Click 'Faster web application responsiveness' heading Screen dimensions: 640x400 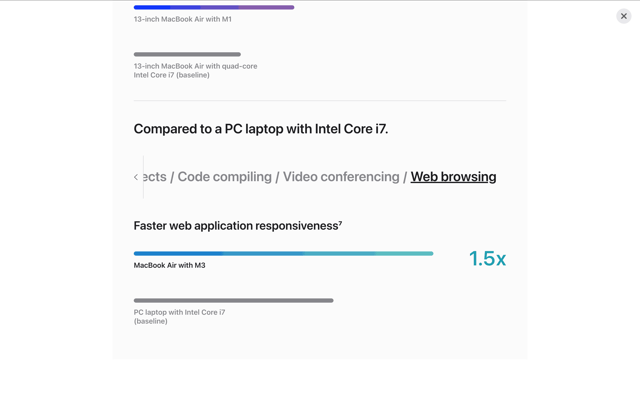point(236,226)
